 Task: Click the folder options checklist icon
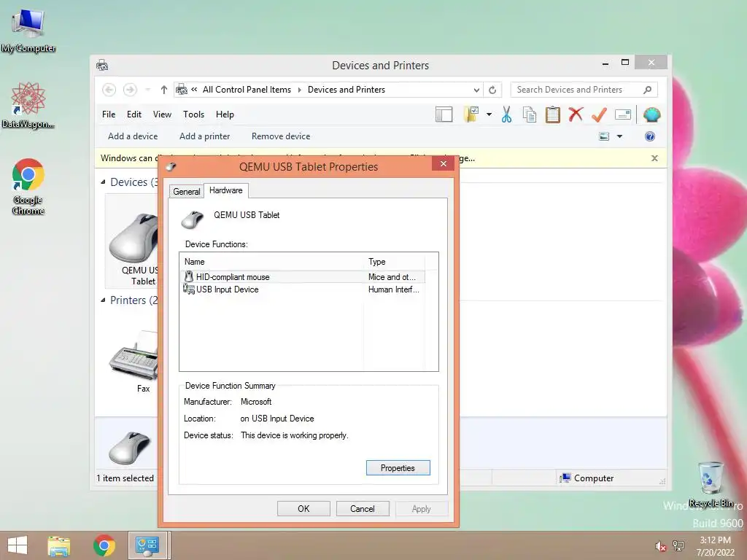click(472, 114)
